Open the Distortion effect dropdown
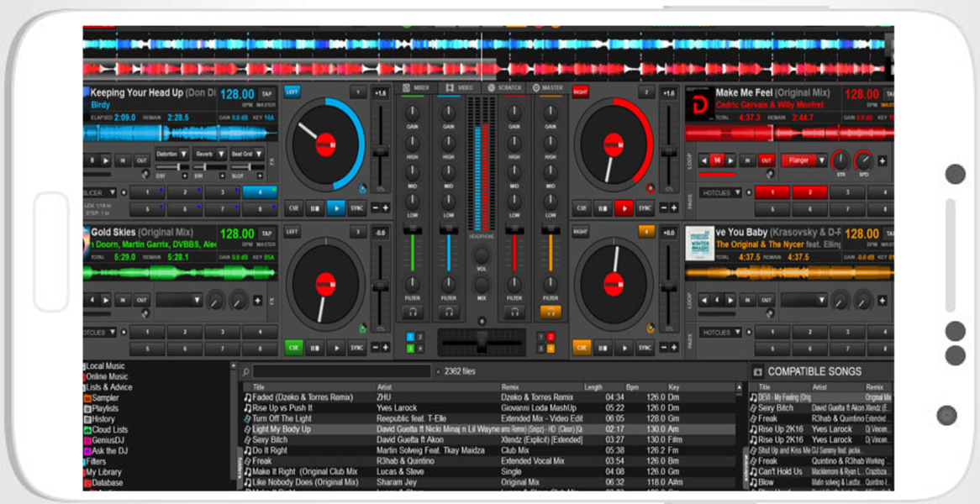980x504 pixels. coord(172,154)
